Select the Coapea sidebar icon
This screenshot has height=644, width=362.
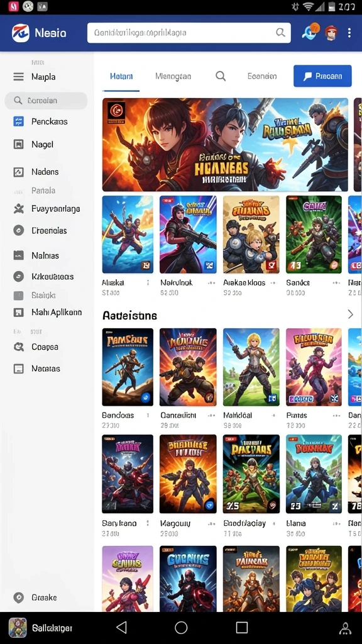(x=18, y=347)
